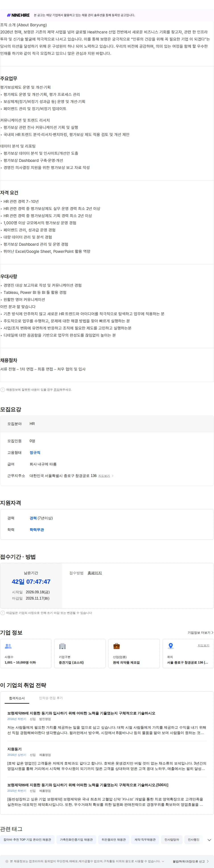Click the 위치 map pin icon
Screen dimensions: 214x868
pos(171,646)
